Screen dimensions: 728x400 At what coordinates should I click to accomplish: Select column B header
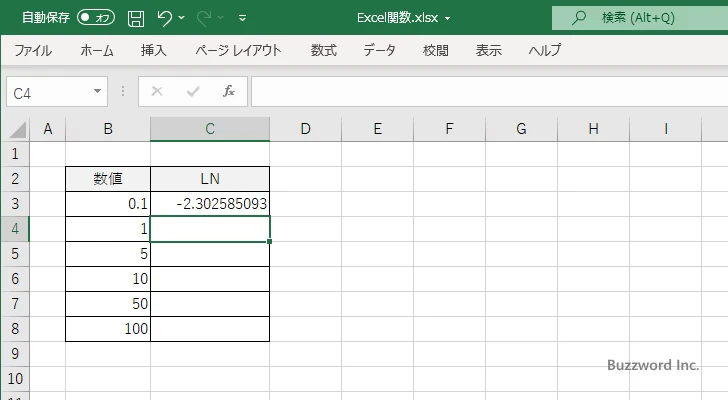click(x=108, y=129)
